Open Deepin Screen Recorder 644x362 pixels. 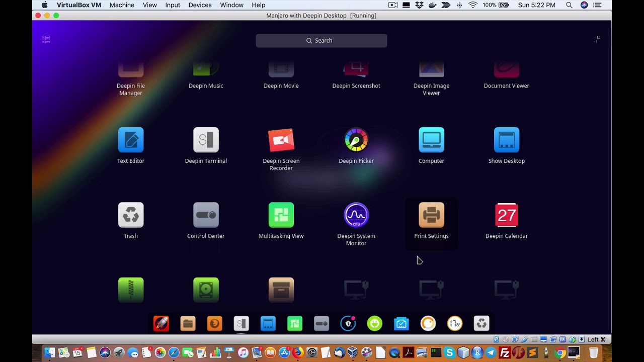281,140
